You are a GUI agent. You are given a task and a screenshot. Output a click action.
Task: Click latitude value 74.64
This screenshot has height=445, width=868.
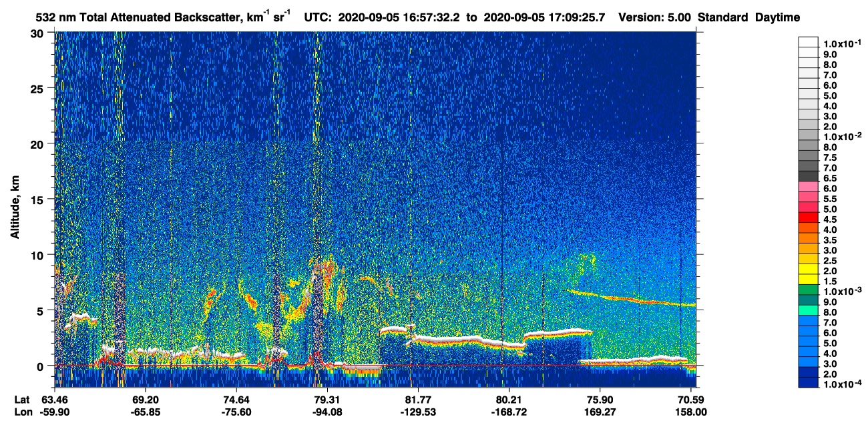236,400
